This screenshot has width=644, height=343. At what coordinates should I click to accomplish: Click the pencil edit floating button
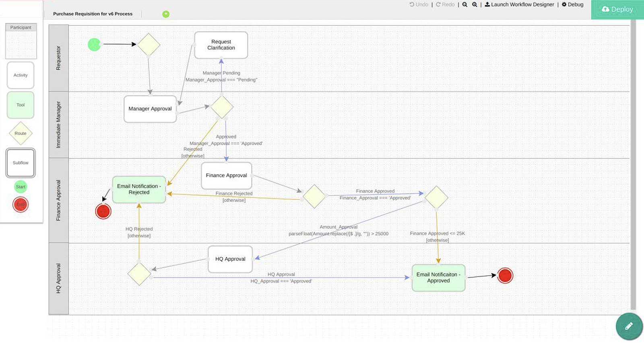[x=629, y=326]
